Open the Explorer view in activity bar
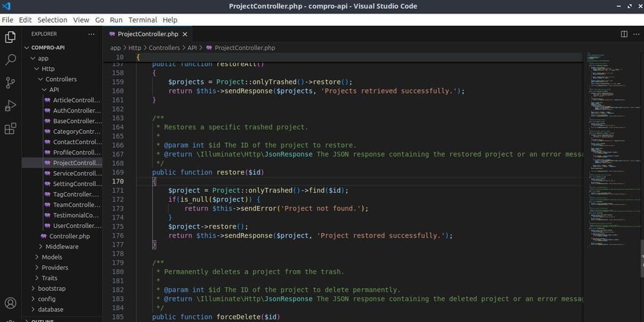 tap(10, 37)
